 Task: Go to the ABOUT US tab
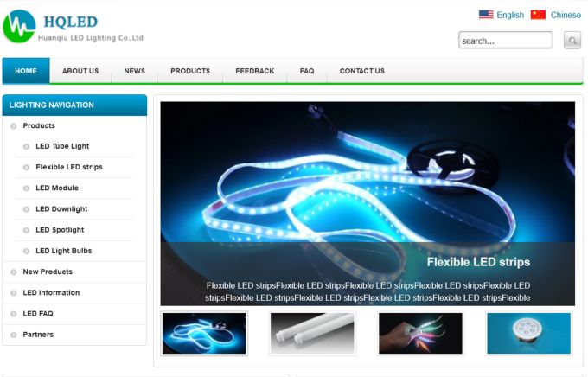coord(80,71)
